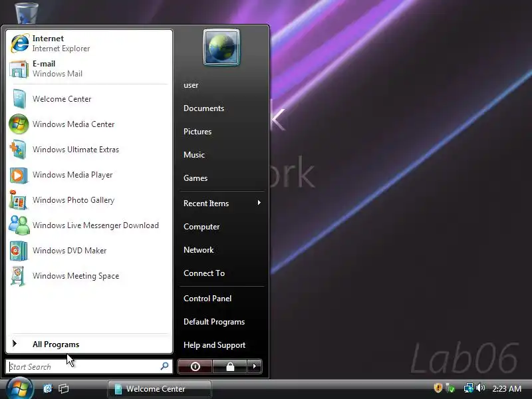This screenshot has height=399, width=532.
Task: Click the search magnifier icon
Action: tap(164, 366)
